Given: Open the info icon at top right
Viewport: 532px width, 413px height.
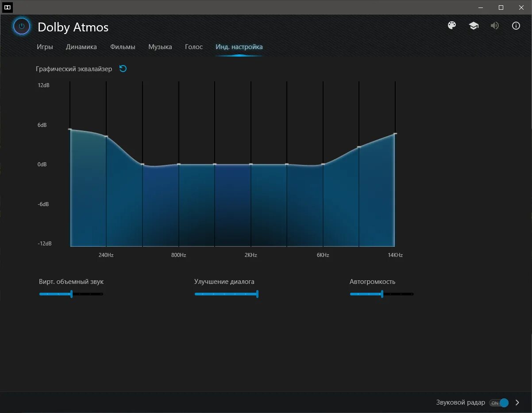Looking at the screenshot, I should (x=516, y=26).
